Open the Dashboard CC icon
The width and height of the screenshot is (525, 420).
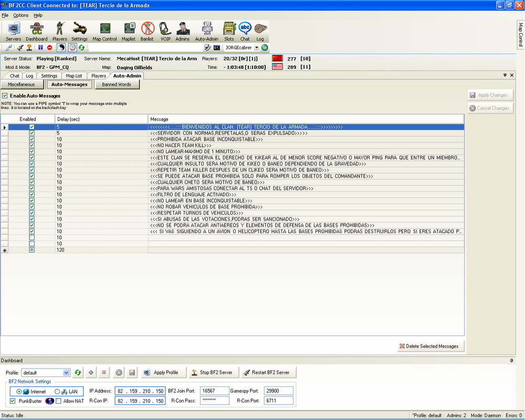click(x=37, y=31)
